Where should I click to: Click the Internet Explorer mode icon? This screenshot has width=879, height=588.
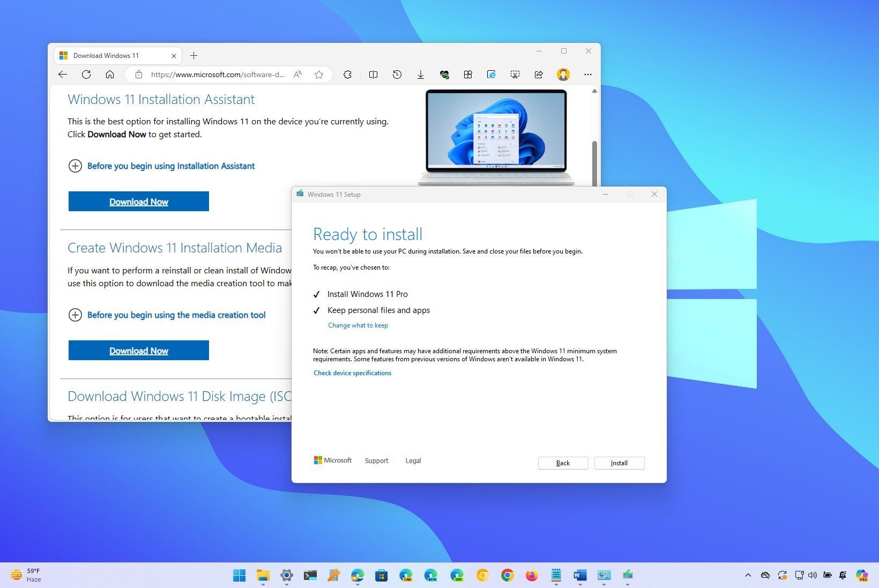coord(491,75)
